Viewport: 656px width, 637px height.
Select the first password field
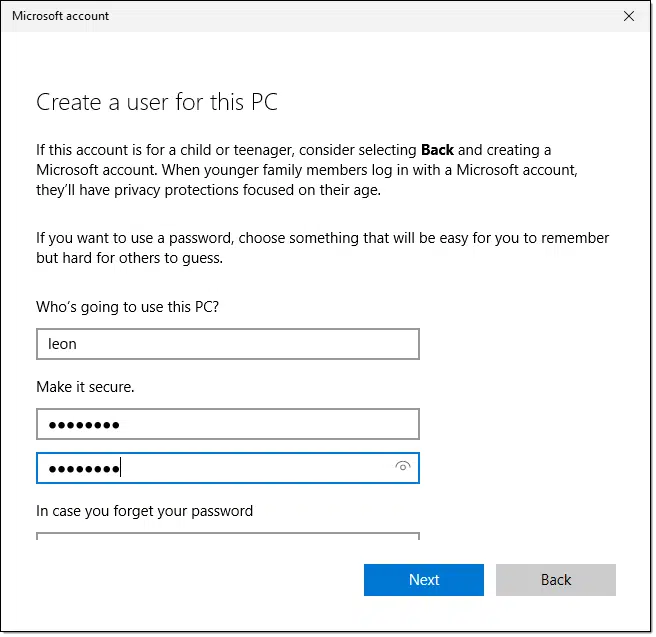(228, 424)
